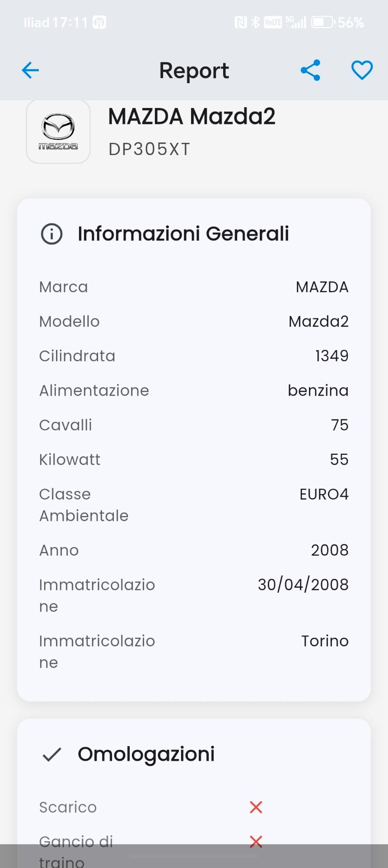Tap the Torino registration location

(325, 641)
